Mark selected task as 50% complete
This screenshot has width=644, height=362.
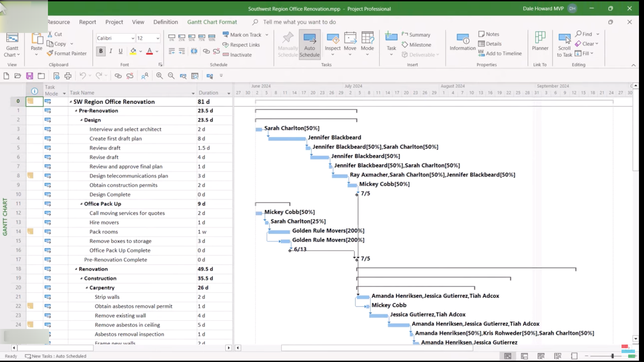(192, 37)
